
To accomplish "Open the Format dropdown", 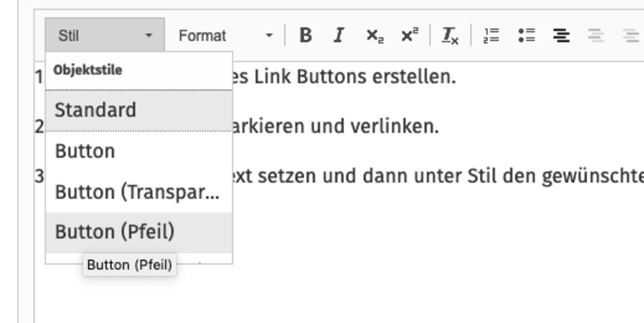I will point(225,36).
